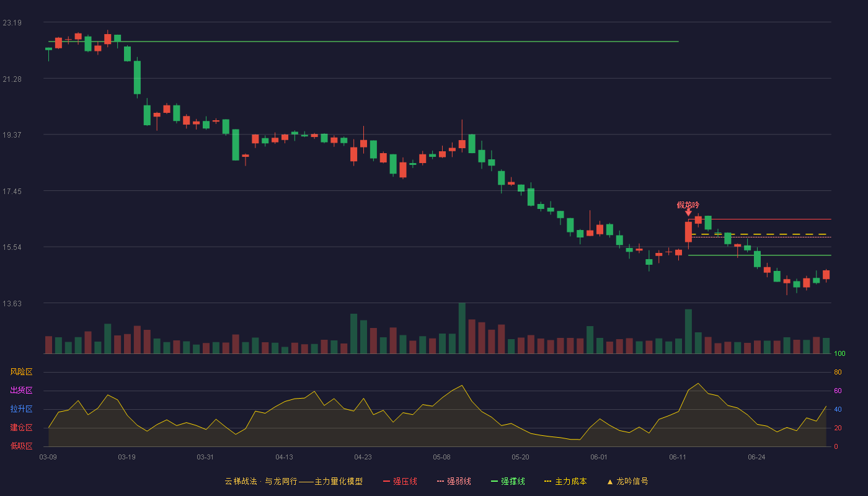Click the green 100 indicator scale value
The height and width of the screenshot is (496, 868).
(x=839, y=354)
